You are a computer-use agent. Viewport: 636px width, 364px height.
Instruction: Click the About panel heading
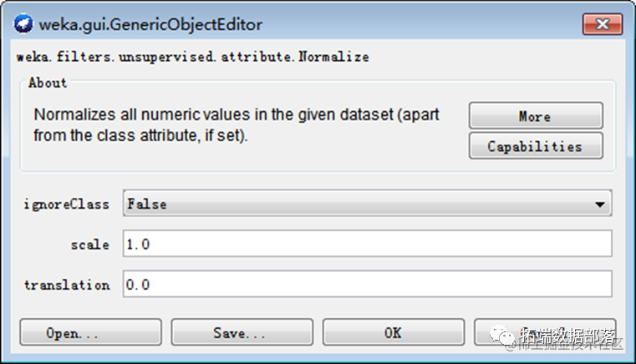pyautogui.click(x=48, y=83)
